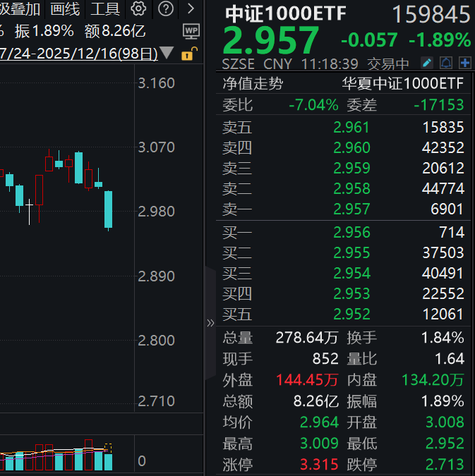Click the 净值走势 link

(253, 84)
